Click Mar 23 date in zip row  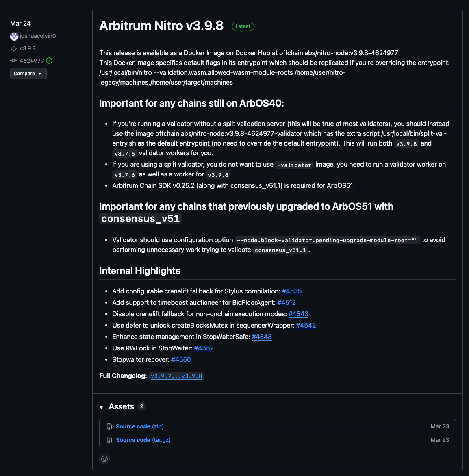click(x=440, y=426)
